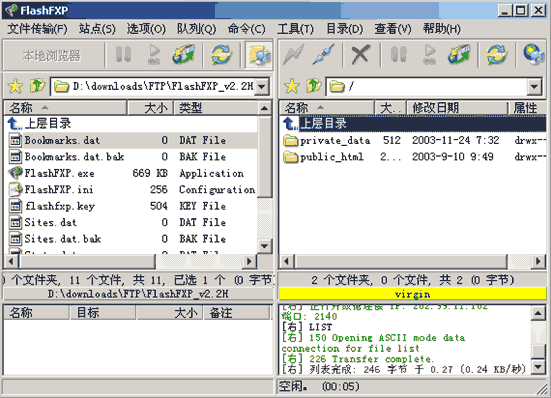The image size is (551, 398).
Task: Sort local files by 名称 column header
Action: click(65, 108)
